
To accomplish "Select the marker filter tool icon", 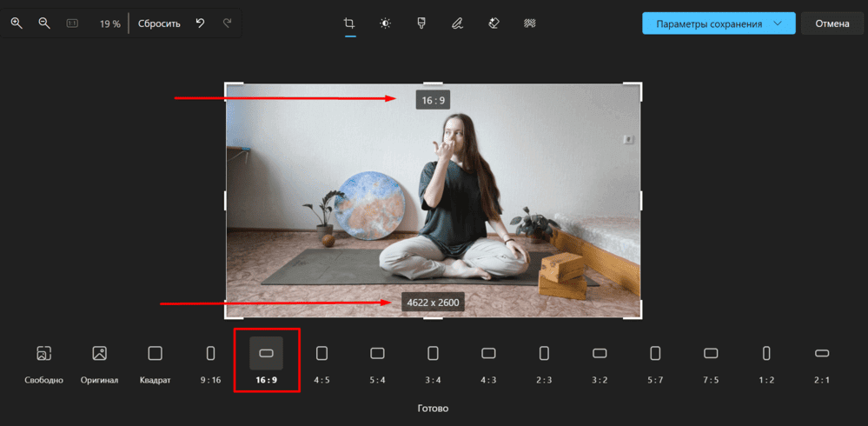I will 421,23.
